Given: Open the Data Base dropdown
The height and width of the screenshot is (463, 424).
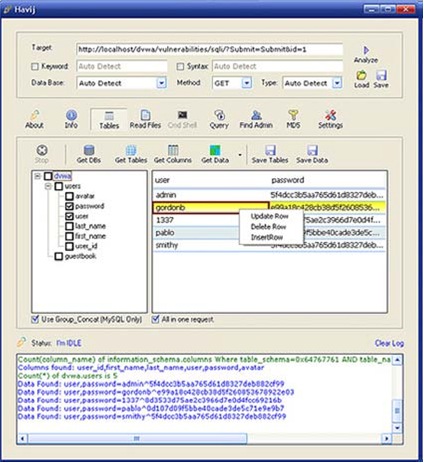Looking at the screenshot, I should (161, 83).
